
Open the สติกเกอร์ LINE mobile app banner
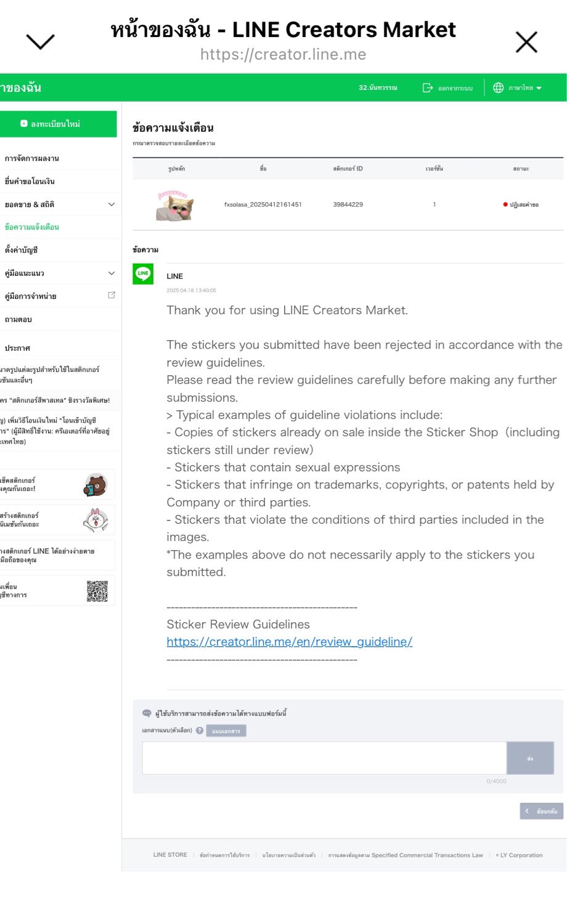(57, 555)
